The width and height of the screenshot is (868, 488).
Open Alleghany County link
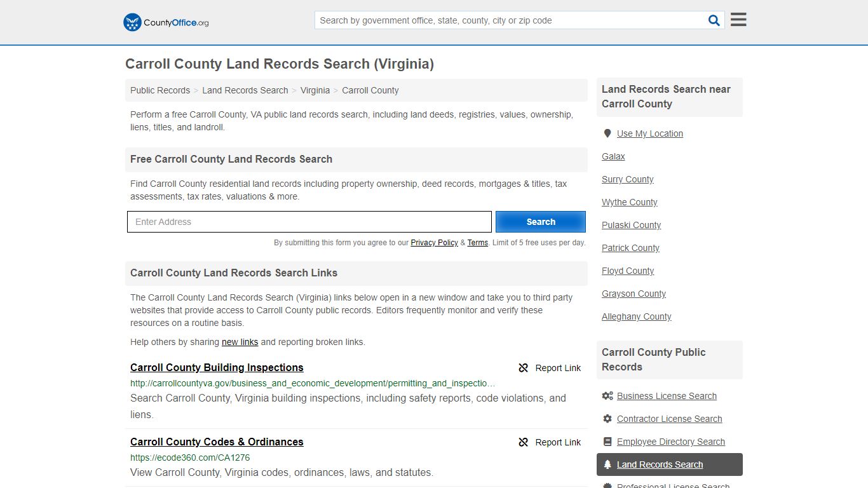coord(637,316)
